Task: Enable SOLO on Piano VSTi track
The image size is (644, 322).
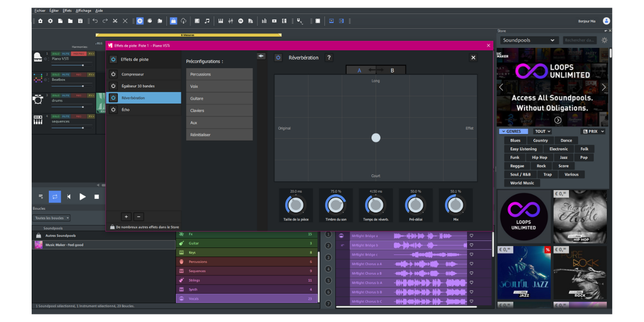Action: (x=56, y=54)
